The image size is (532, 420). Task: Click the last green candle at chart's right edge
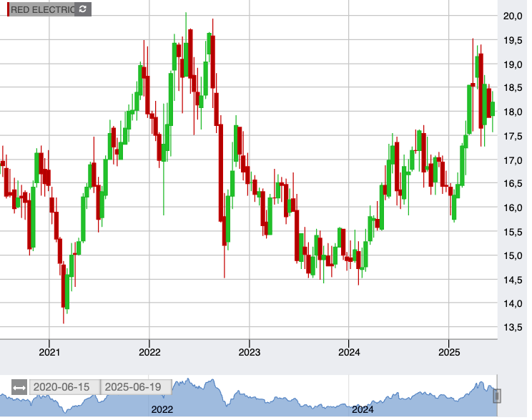(493, 109)
